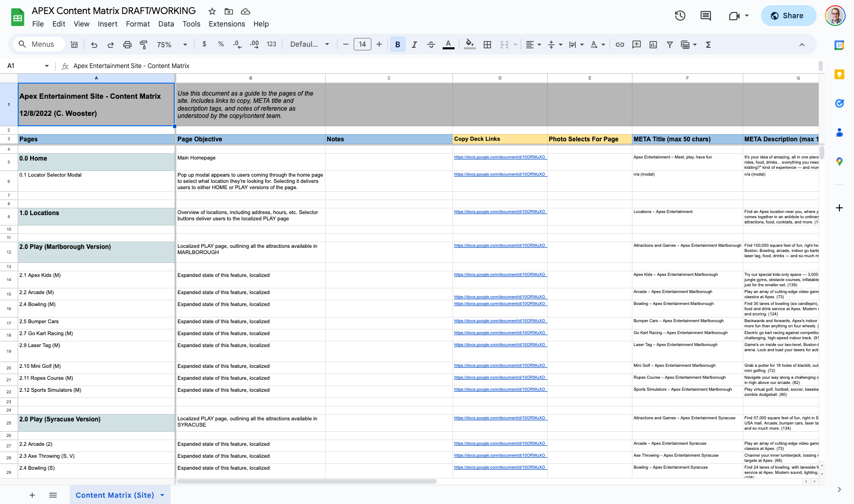
Task: Open copy deck link in 1.0 Locations row
Action: pyautogui.click(x=500, y=211)
